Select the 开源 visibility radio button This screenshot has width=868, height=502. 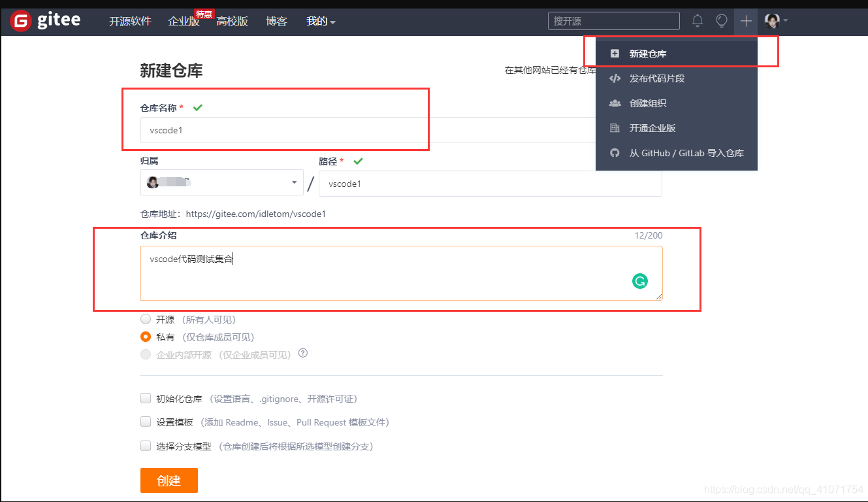[x=145, y=319]
